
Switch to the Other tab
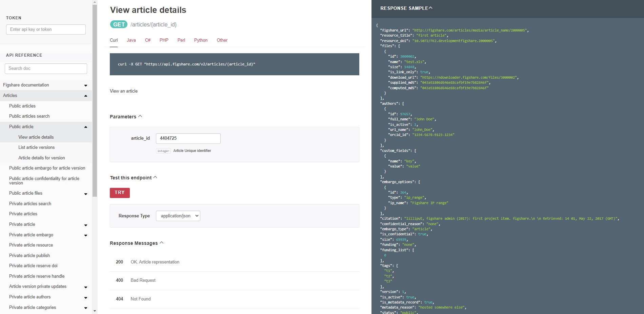click(222, 40)
